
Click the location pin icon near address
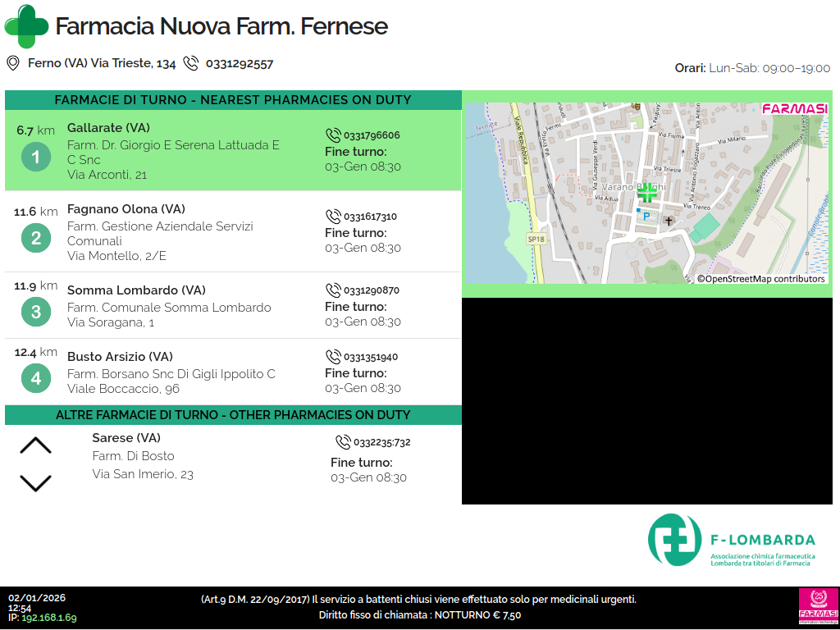coord(13,63)
